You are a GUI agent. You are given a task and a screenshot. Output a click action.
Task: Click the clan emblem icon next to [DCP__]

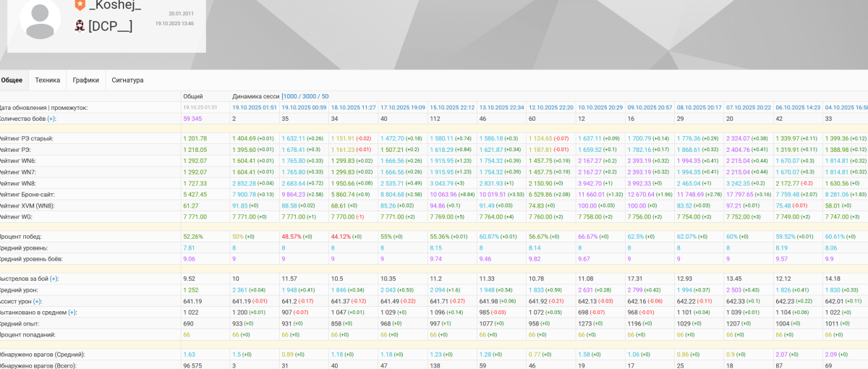[80, 26]
